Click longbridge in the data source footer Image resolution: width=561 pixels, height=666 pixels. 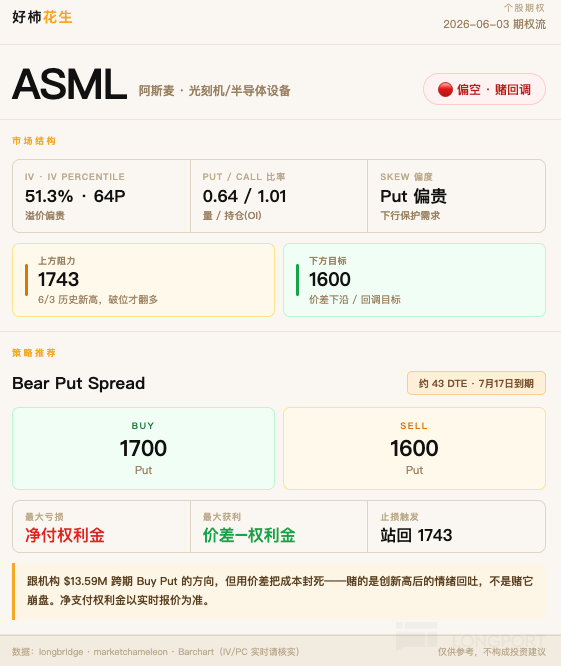(61, 652)
